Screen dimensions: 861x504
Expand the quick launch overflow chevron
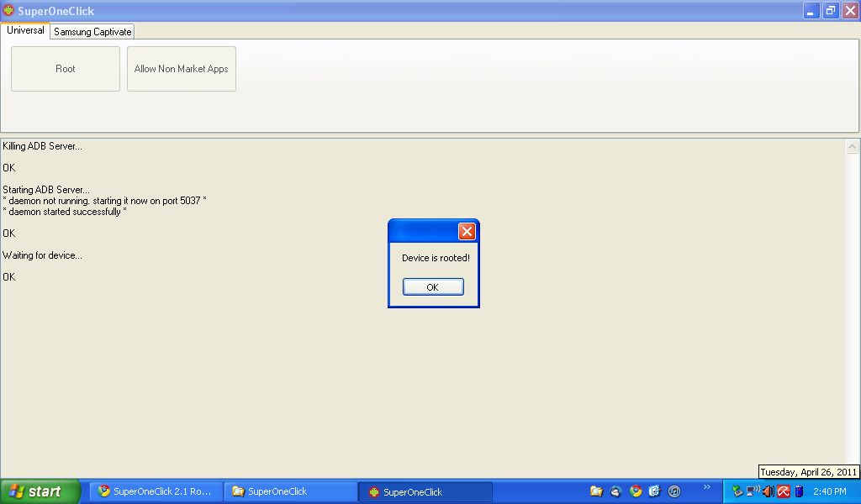(x=707, y=487)
